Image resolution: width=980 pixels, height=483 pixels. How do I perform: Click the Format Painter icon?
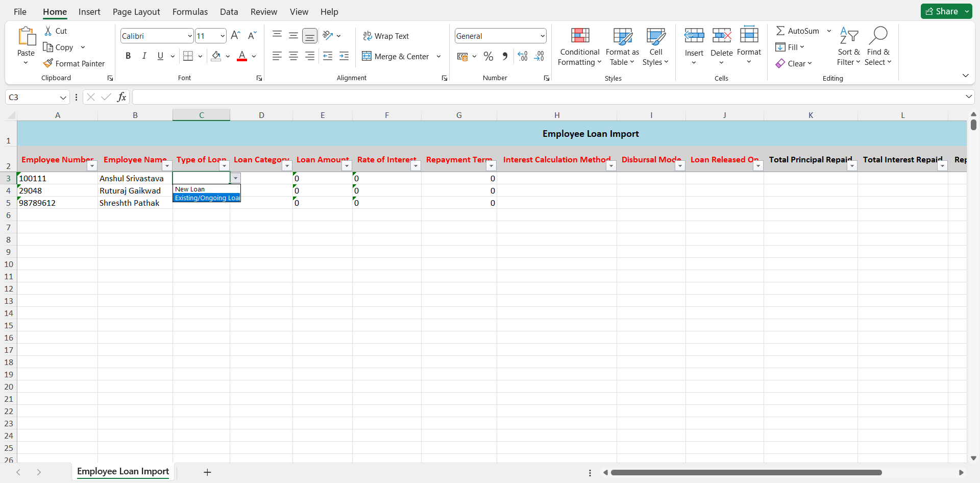[x=48, y=63]
